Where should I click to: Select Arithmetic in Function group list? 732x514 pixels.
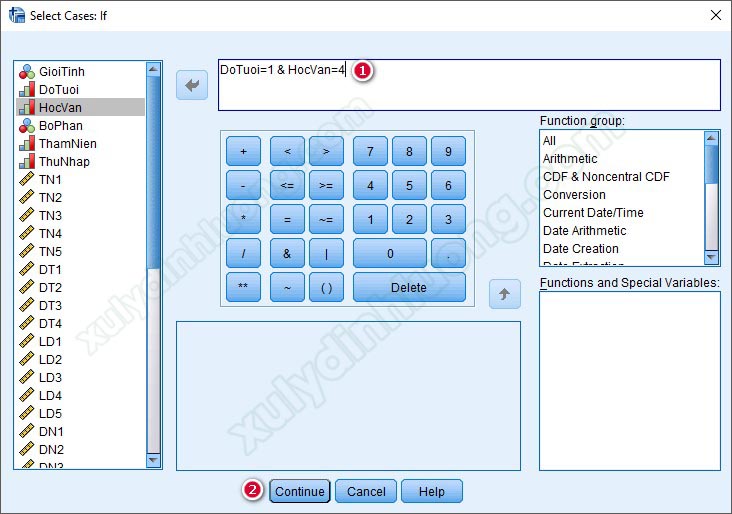[x=570, y=159]
